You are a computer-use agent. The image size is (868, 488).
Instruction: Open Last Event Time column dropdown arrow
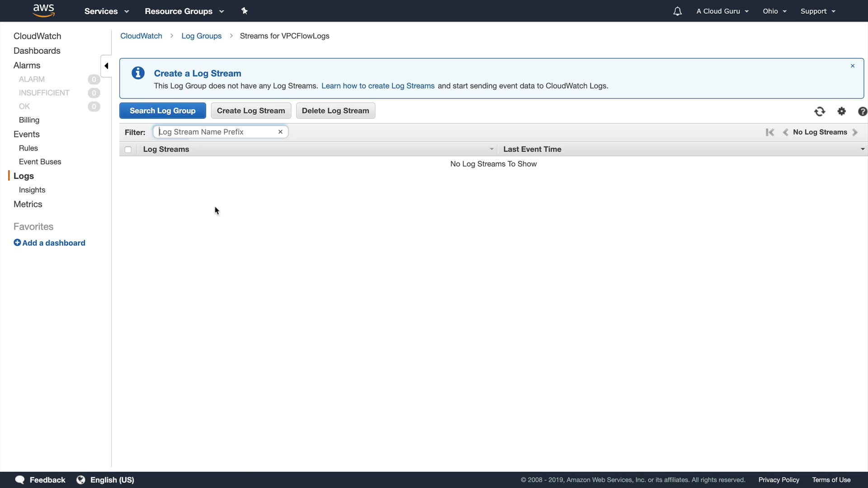click(x=862, y=149)
